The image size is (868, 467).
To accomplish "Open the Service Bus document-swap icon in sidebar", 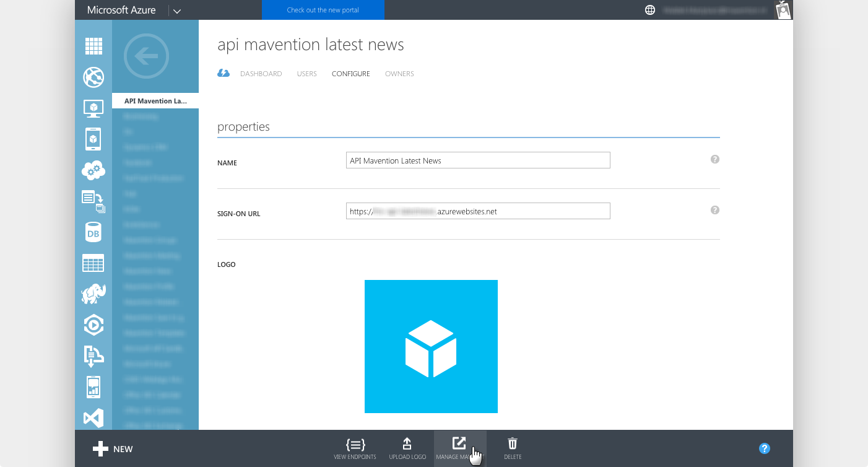I will pos(93,356).
